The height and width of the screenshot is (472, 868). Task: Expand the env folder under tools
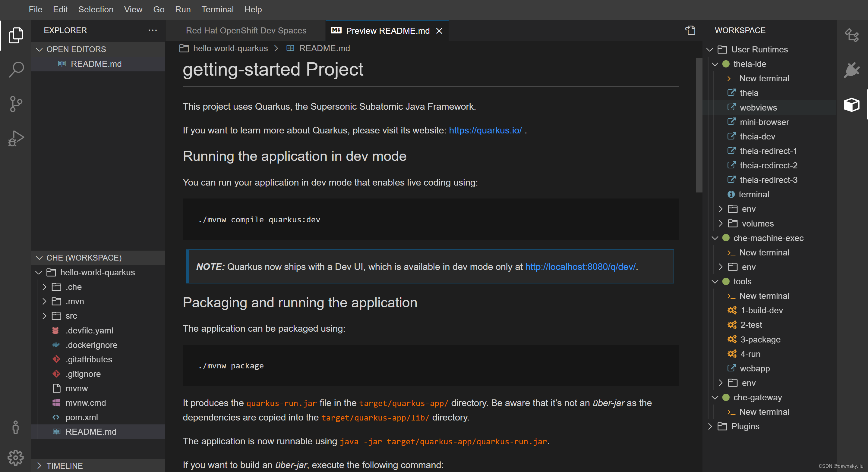pyautogui.click(x=720, y=383)
